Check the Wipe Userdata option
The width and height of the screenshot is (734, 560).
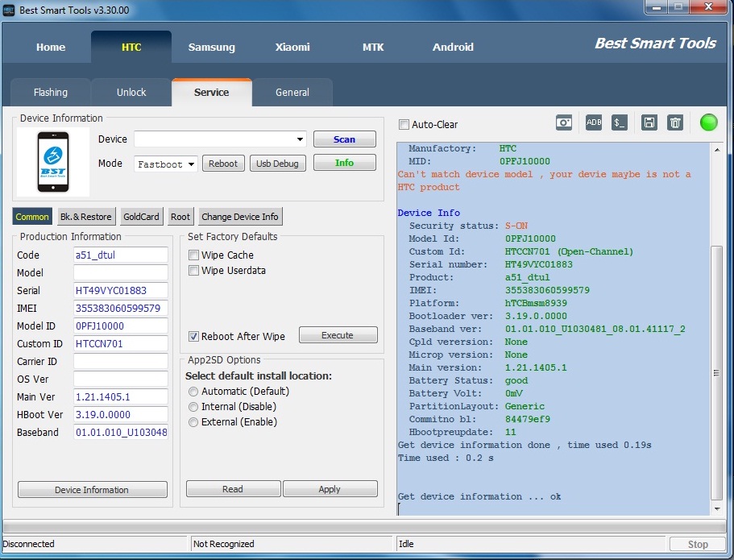point(193,271)
